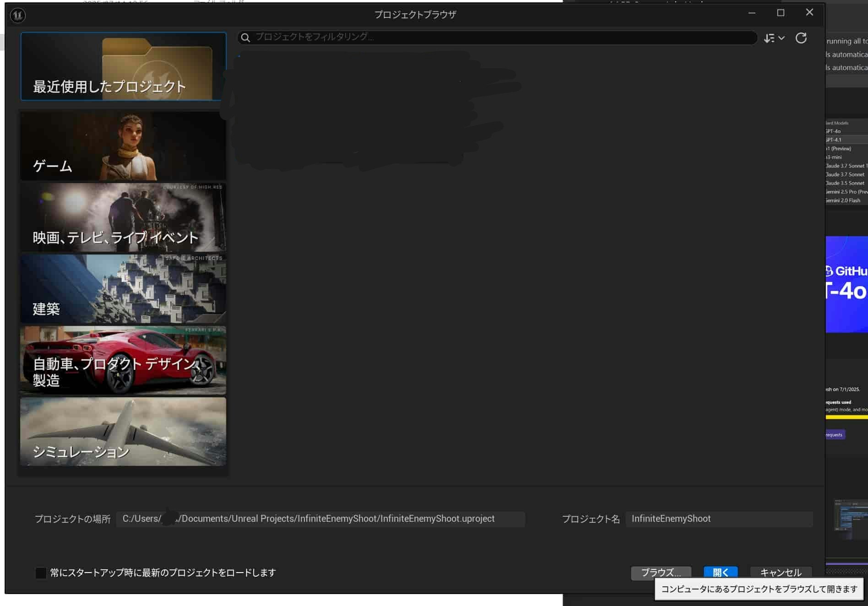The height and width of the screenshot is (606, 868).
Task: Click the ブラウズ... button
Action: pos(661,573)
